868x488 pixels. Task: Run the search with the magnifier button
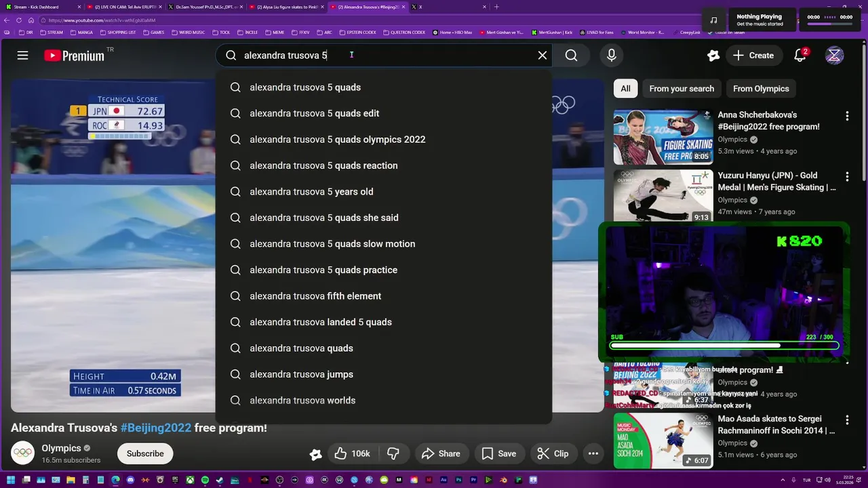pyautogui.click(x=572, y=56)
